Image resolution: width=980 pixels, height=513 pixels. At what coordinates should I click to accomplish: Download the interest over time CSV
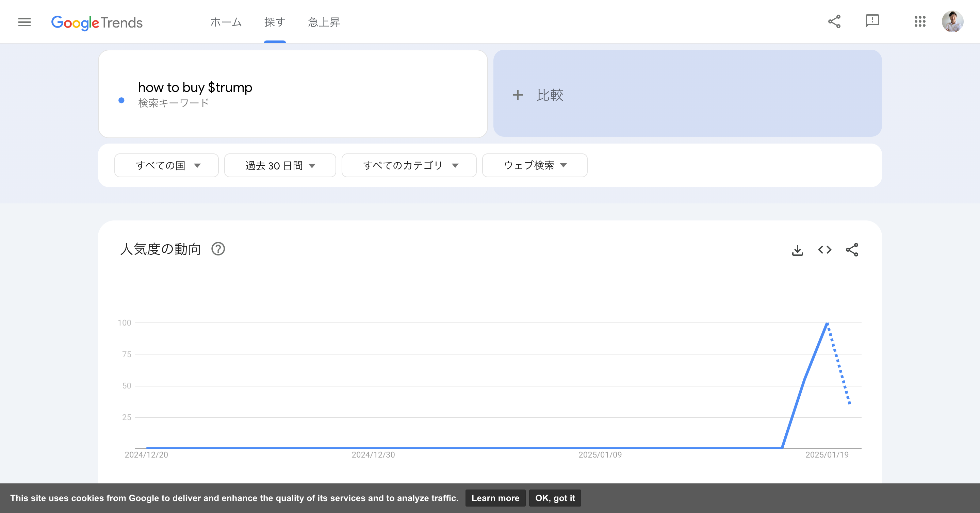797,250
